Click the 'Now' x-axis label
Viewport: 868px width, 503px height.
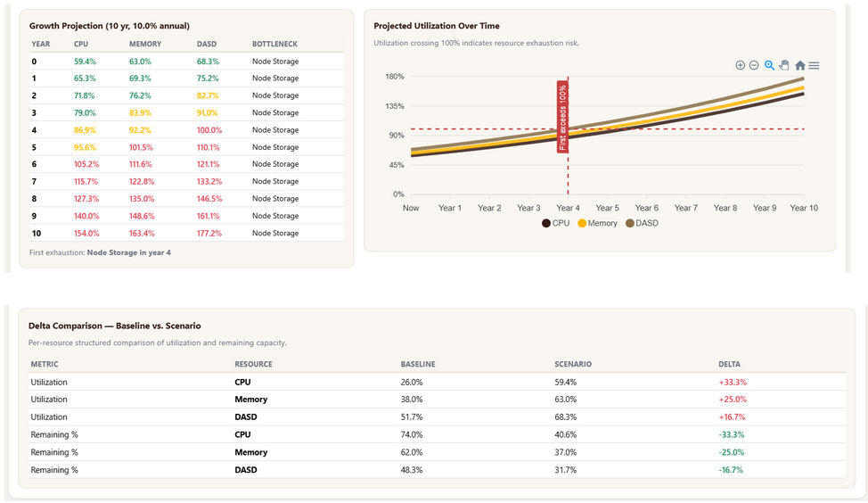click(x=411, y=208)
